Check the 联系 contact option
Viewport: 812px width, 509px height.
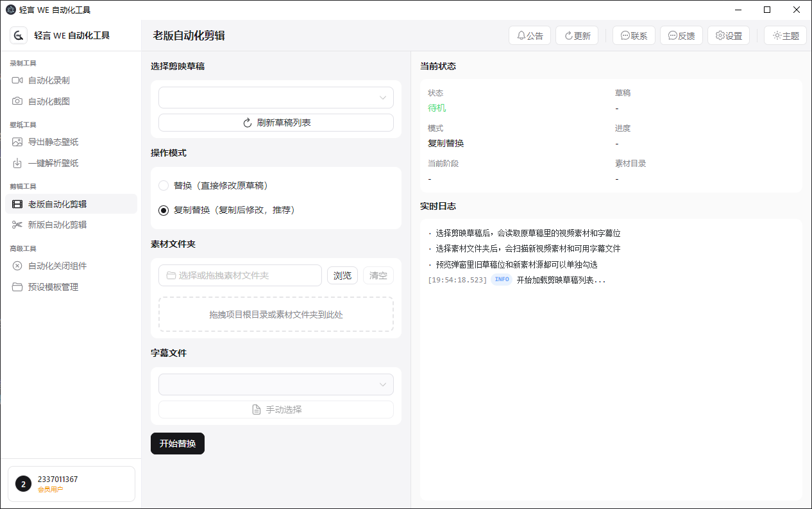(x=634, y=35)
